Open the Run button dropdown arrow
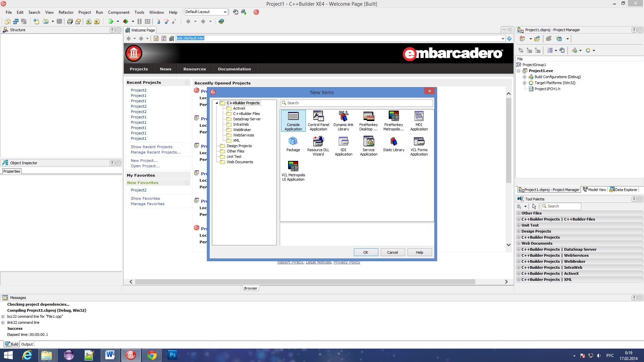 pos(118,21)
